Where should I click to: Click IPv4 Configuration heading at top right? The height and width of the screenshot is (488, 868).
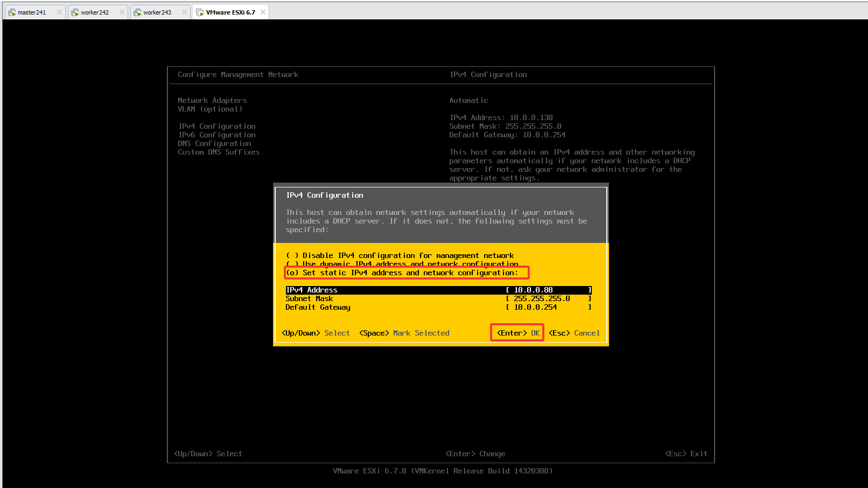point(488,74)
